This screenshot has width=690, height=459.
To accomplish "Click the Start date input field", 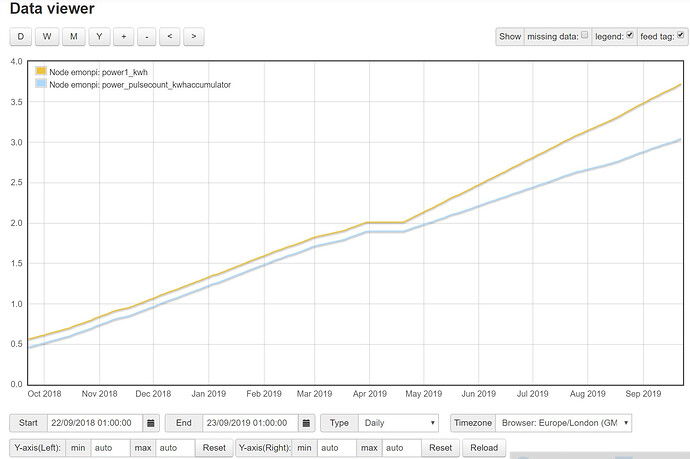I will (x=95, y=423).
